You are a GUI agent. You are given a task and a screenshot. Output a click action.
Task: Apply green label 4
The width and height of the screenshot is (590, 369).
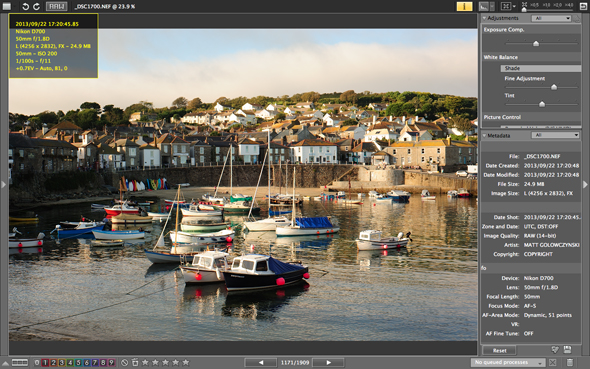70,363
